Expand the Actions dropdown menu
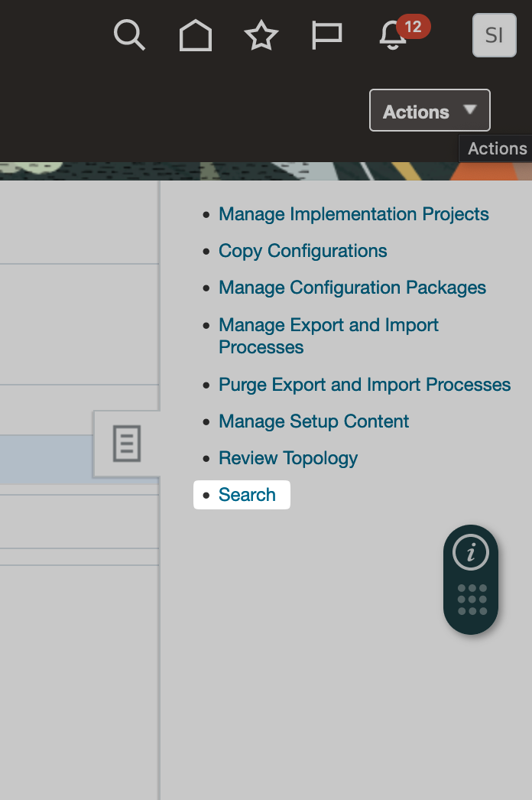The width and height of the screenshot is (532, 800). 430,111
